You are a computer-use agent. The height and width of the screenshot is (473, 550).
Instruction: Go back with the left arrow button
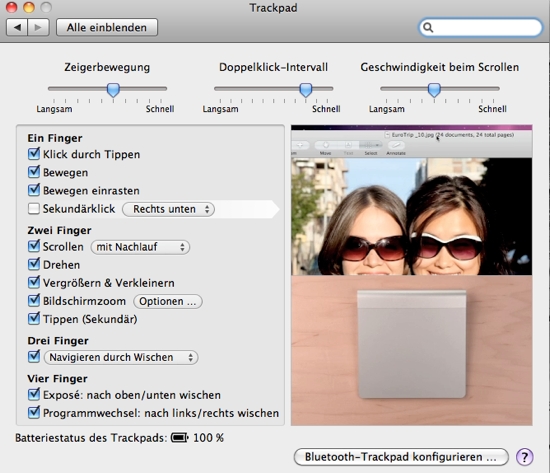coord(16,27)
